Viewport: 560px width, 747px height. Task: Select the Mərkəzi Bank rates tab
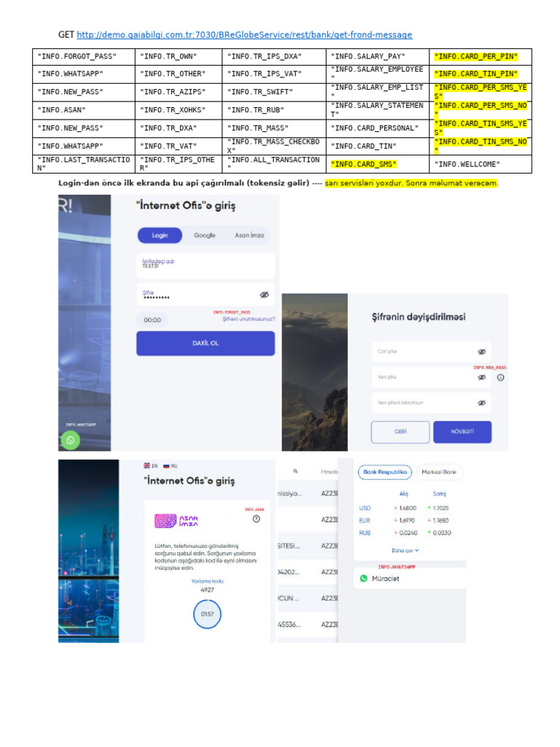click(438, 472)
